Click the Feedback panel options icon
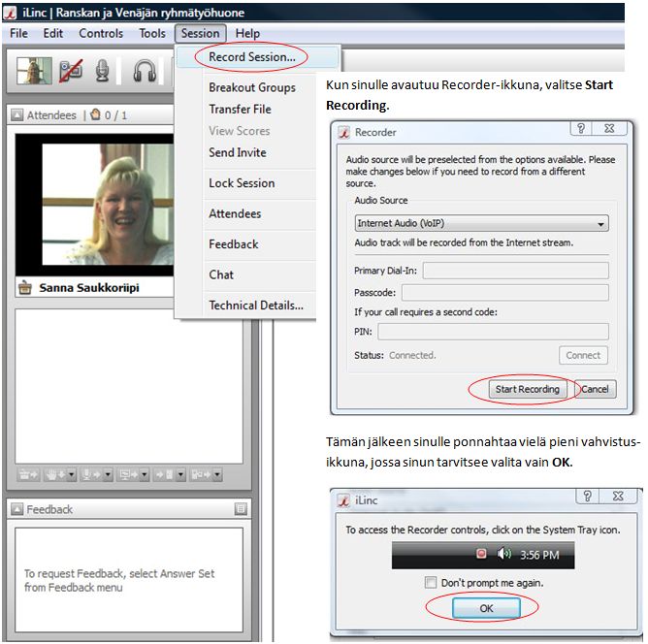648x644 pixels. click(241, 509)
